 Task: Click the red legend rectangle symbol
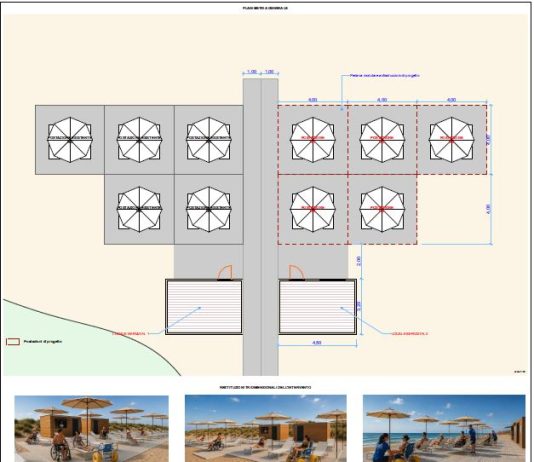click(x=13, y=341)
